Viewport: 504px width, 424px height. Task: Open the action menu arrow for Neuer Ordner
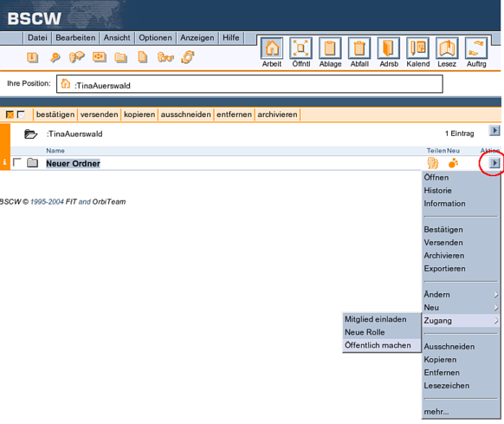[x=494, y=163]
